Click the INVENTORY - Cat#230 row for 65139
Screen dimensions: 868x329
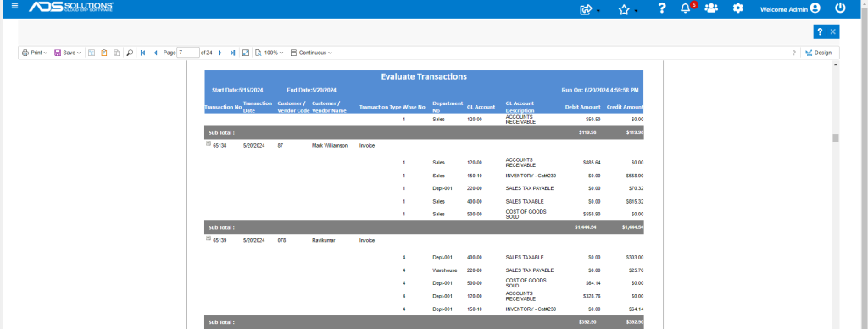(531, 309)
